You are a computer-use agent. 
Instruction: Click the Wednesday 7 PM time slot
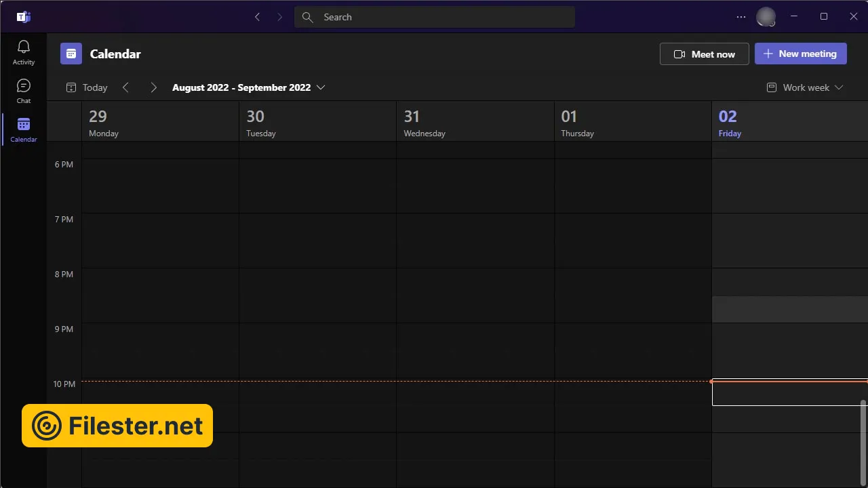[475, 240]
